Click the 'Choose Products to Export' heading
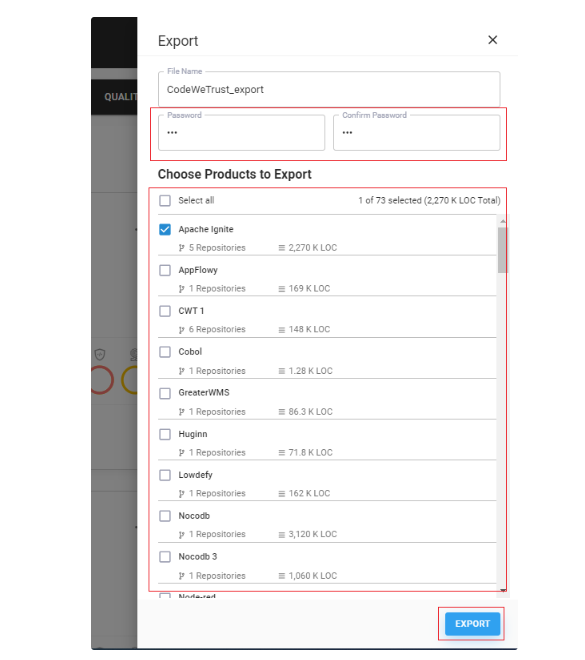 pyautogui.click(x=234, y=174)
